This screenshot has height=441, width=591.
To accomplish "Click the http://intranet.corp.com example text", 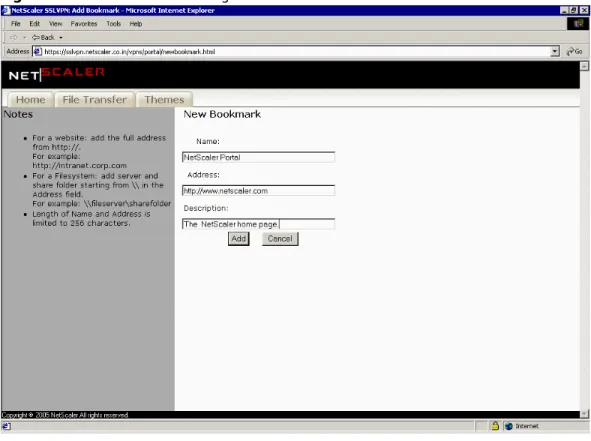I will tap(80, 165).
